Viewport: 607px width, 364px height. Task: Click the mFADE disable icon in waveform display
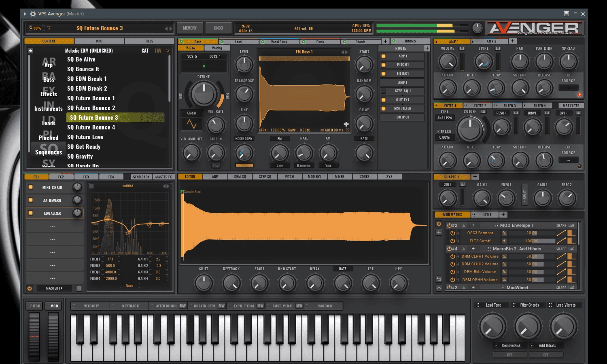click(347, 130)
